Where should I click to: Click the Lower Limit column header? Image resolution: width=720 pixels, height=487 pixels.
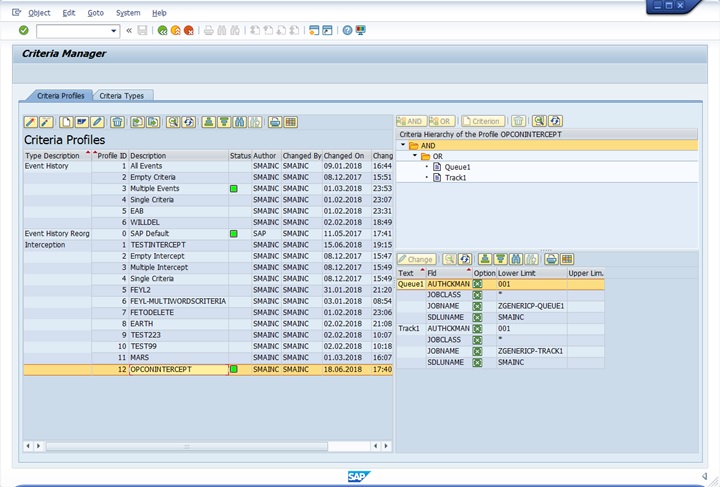pos(532,273)
